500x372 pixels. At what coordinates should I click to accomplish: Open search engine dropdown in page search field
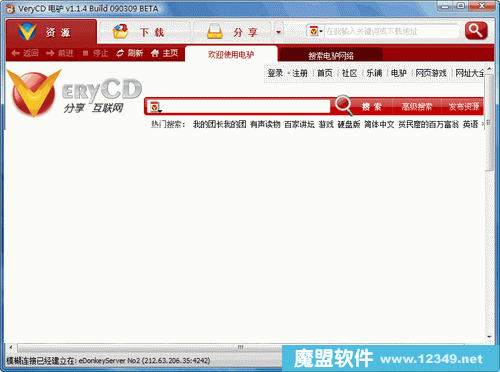(156, 107)
